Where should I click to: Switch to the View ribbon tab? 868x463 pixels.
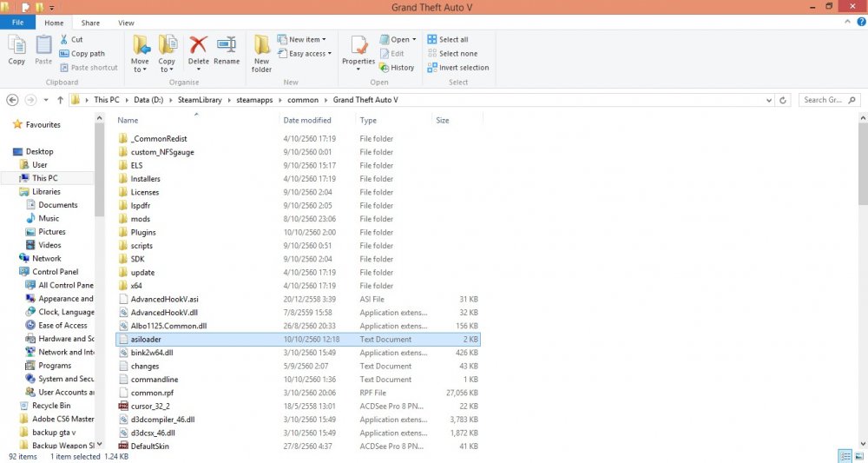[126, 23]
